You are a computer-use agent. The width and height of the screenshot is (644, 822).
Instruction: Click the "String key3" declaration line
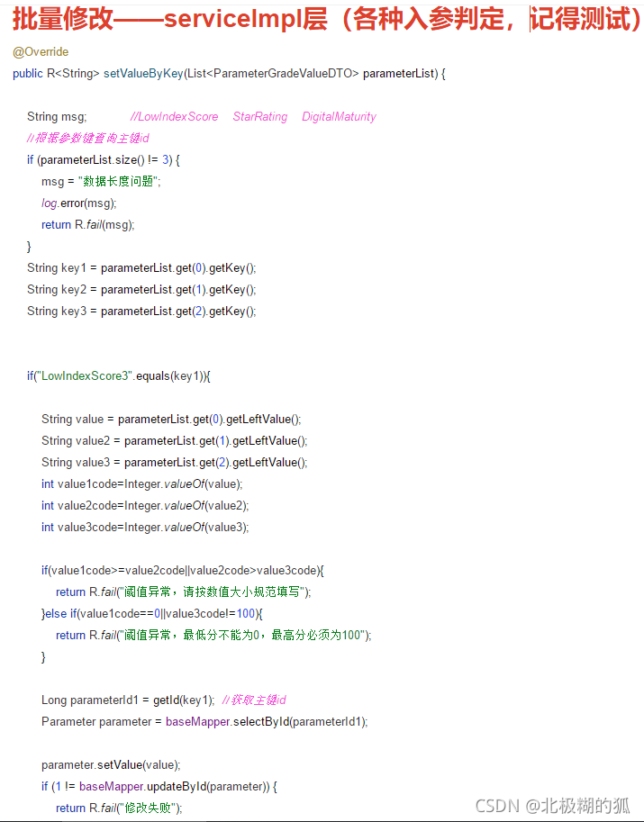tap(141, 311)
